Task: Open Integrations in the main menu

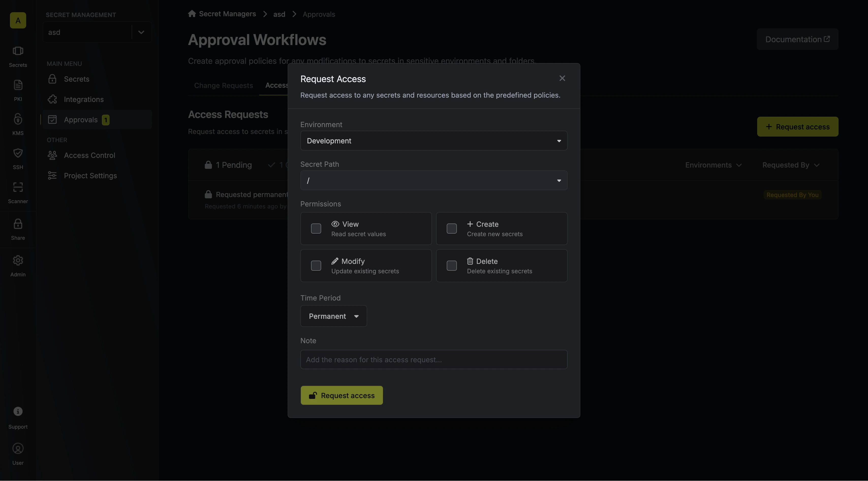Action: point(97,99)
